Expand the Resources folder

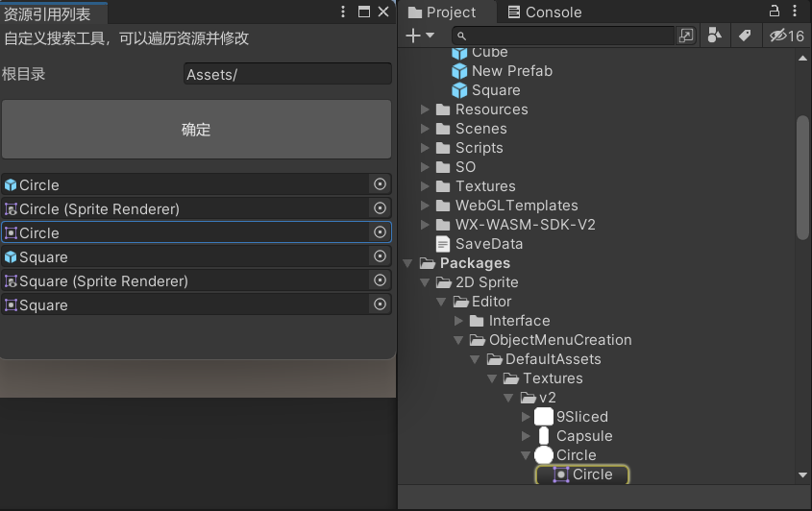[425, 109]
